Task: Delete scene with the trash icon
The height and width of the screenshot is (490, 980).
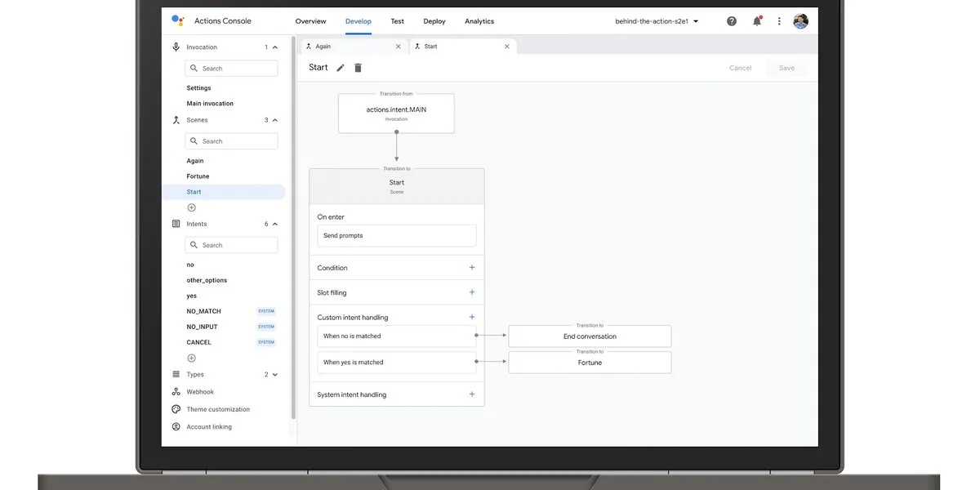Action: click(358, 68)
